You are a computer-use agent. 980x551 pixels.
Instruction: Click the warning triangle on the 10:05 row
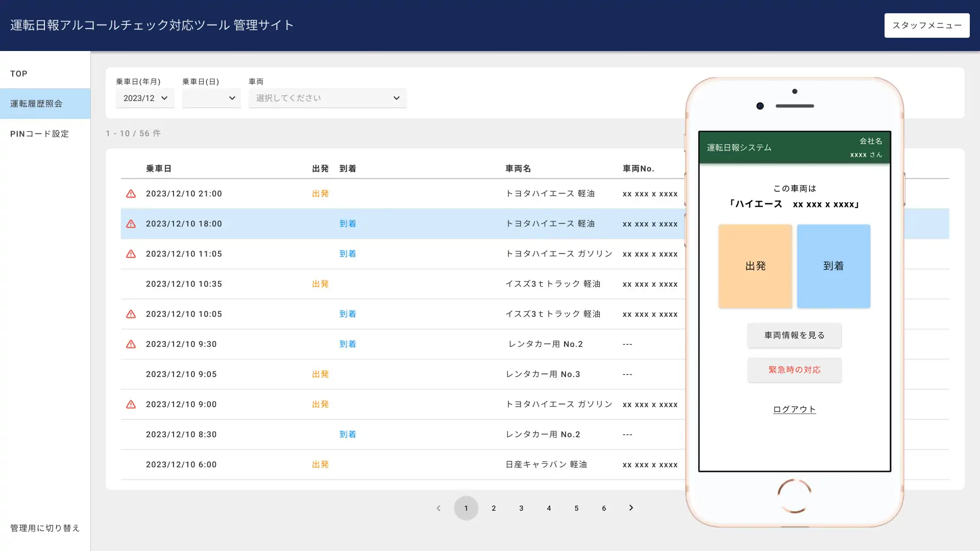coord(131,314)
